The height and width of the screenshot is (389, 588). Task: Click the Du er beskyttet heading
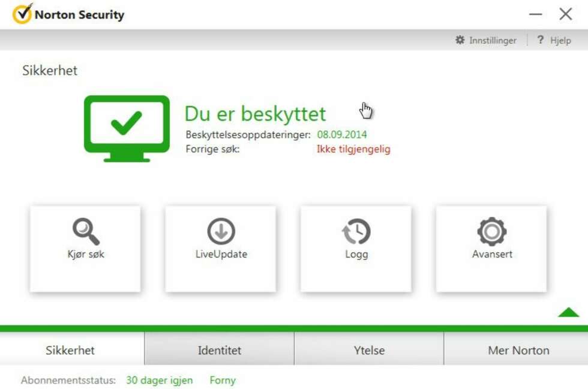pos(255,113)
